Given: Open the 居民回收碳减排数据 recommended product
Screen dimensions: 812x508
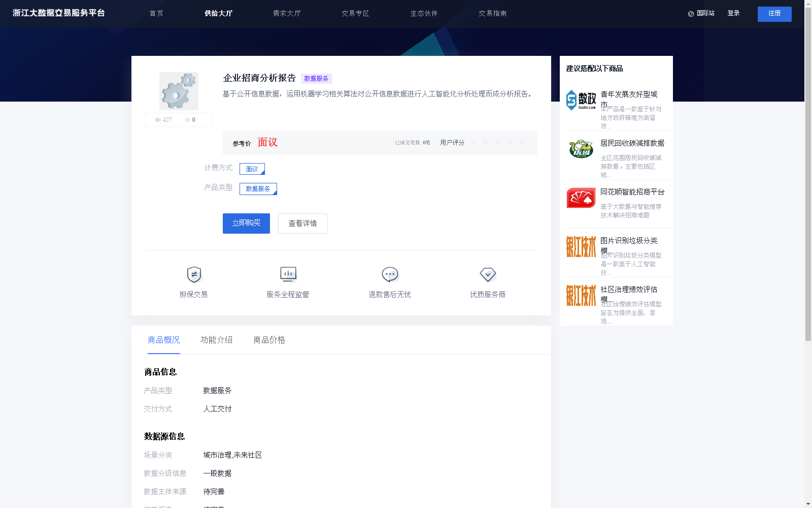Looking at the screenshot, I should (x=632, y=143).
